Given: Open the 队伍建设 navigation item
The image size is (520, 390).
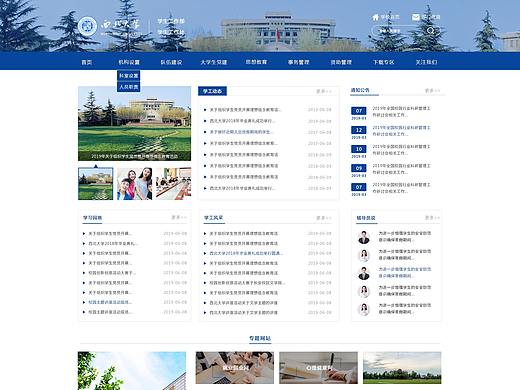Looking at the screenshot, I should pos(171,62).
